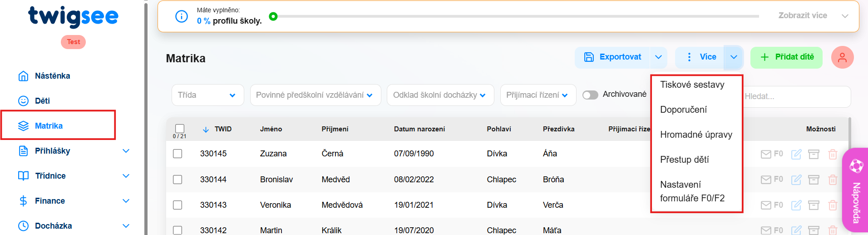Go to Děti in the sidebar
Image resolution: width=868 pixels, height=235 pixels.
(42, 101)
